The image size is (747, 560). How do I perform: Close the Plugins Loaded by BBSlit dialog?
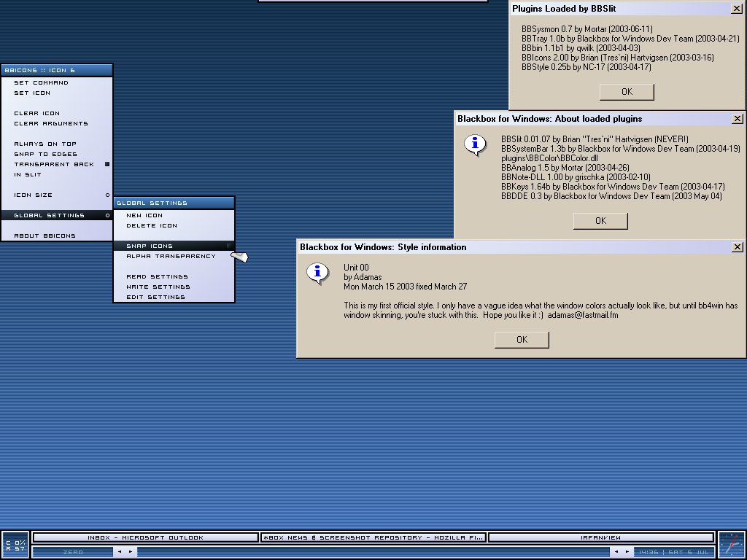[x=736, y=9]
